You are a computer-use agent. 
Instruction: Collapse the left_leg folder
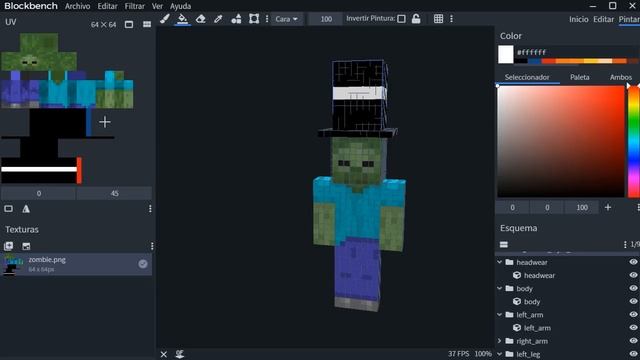pyautogui.click(x=500, y=354)
